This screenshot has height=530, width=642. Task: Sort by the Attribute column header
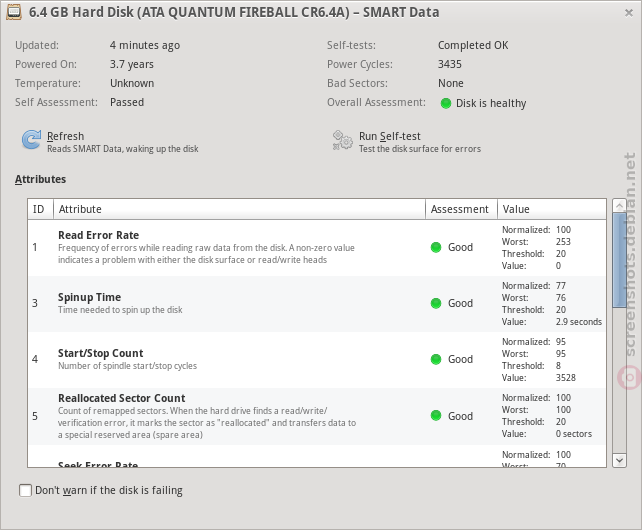[x=239, y=209]
